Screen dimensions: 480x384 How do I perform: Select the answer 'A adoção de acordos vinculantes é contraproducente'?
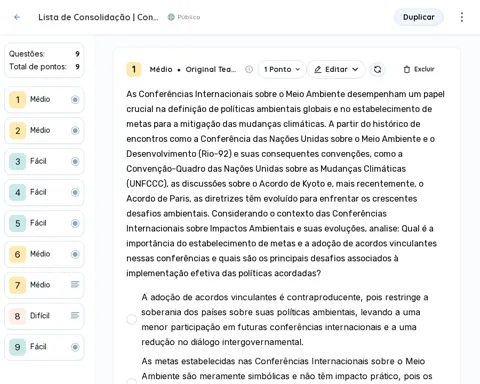coord(132,319)
